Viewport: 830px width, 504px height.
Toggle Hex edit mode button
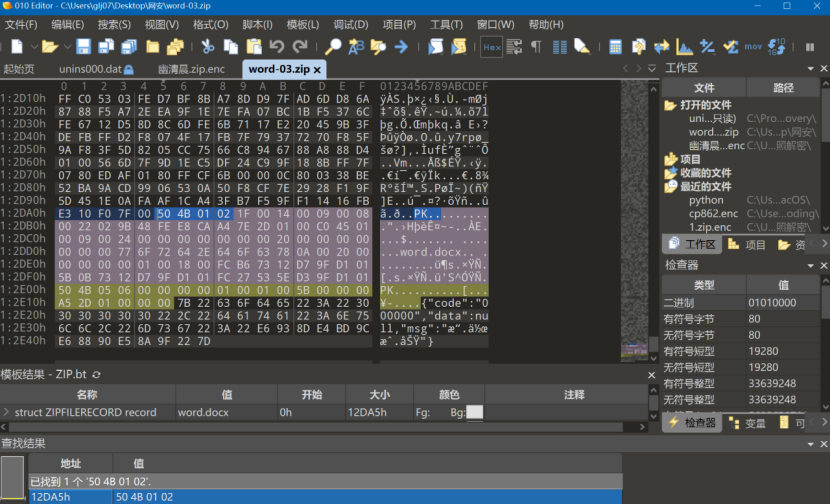click(492, 47)
